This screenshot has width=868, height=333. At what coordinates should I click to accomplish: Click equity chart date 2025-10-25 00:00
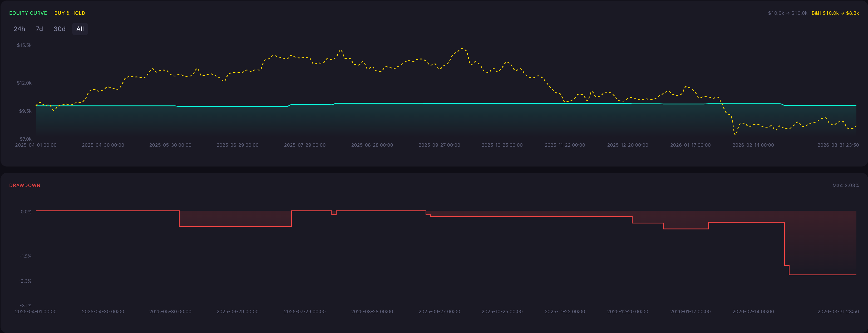pos(502,145)
